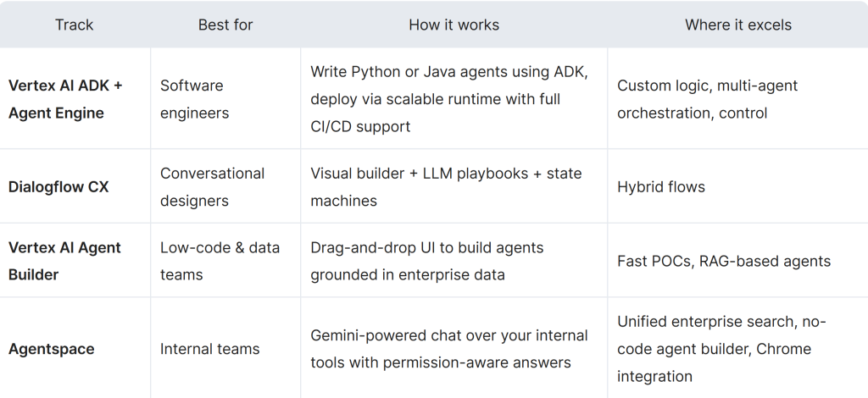Click the Low-code & data teams cell

[x=225, y=261]
